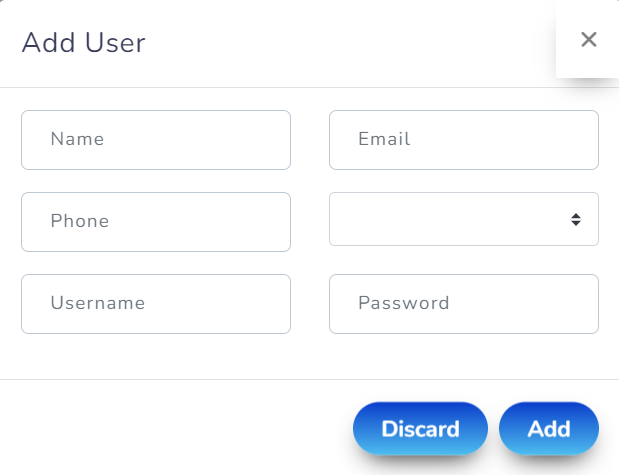The width and height of the screenshot is (619, 475).
Task: Click the Add button
Action: click(548, 429)
